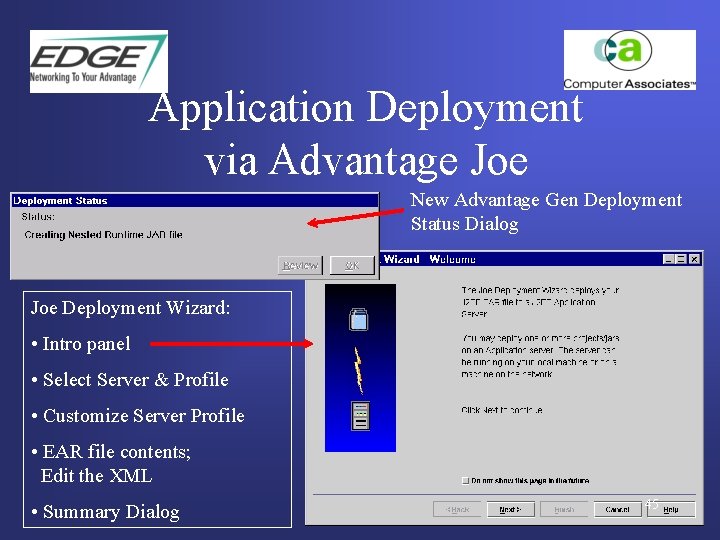Click the 'Status:' label in deployment dialog

[38, 216]
